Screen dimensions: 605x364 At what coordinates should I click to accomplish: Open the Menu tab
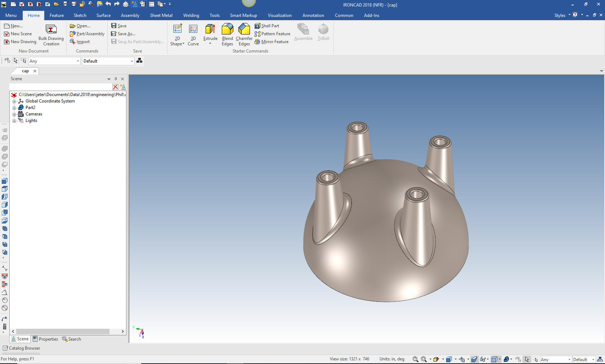click(11, 15)
